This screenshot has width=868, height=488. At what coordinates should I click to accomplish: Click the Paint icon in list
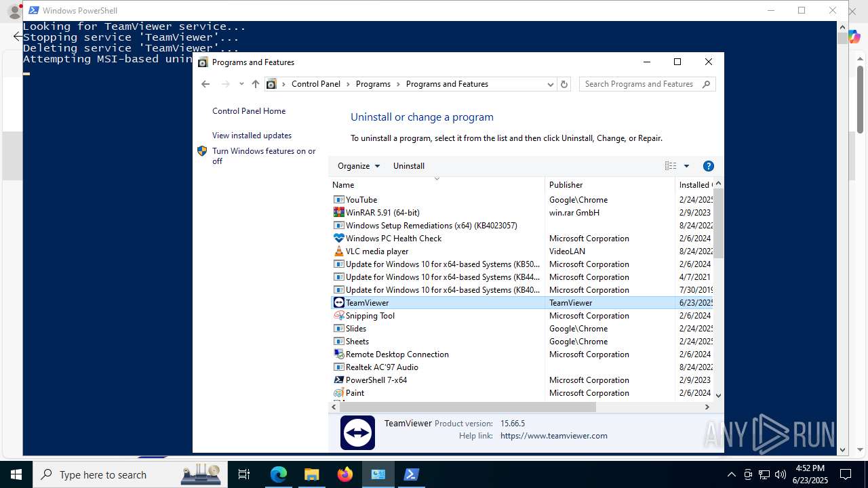pos(339,393)
